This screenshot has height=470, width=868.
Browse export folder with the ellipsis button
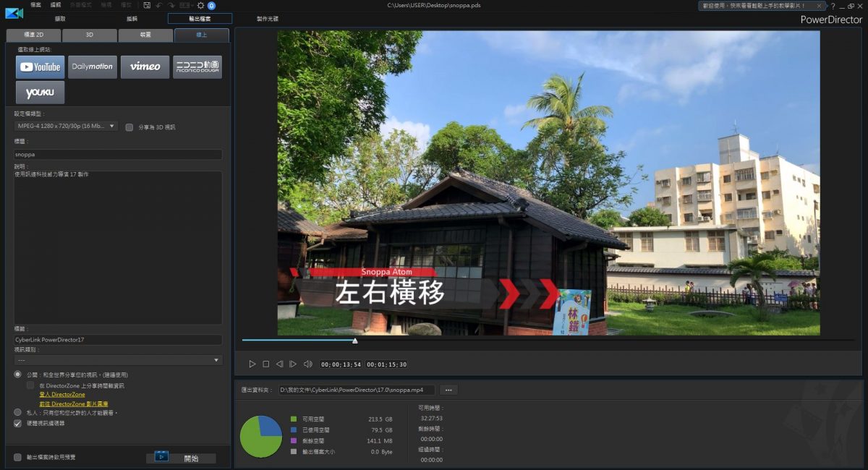[x=448, y=390]
